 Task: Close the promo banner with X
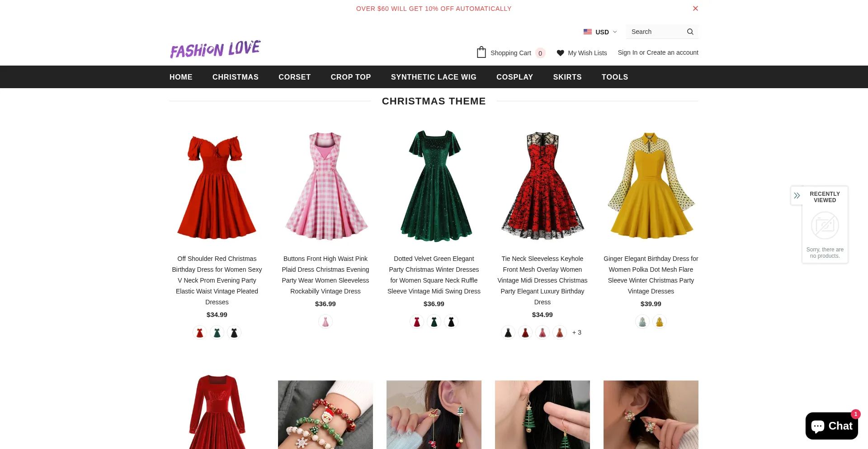(x=695, y=9)
